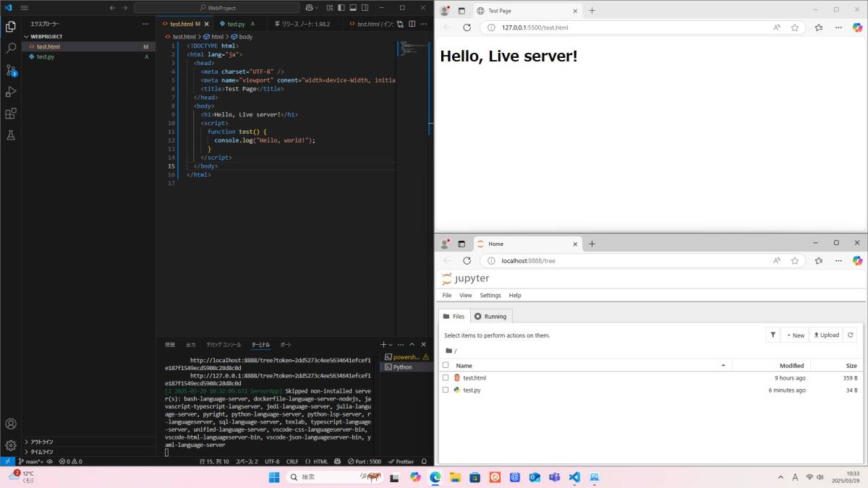Viewport: 868px width, 488px height.
Task: Open the Extensions view in VS Code
Action: pos(11,114)
